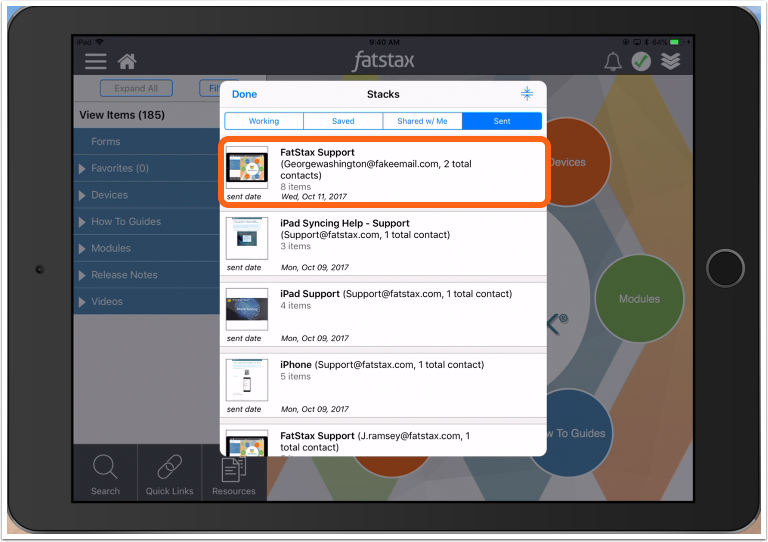Viewport: 768px width, 542px height.
Task: Select the Sent tab
Action: point(502,121)
